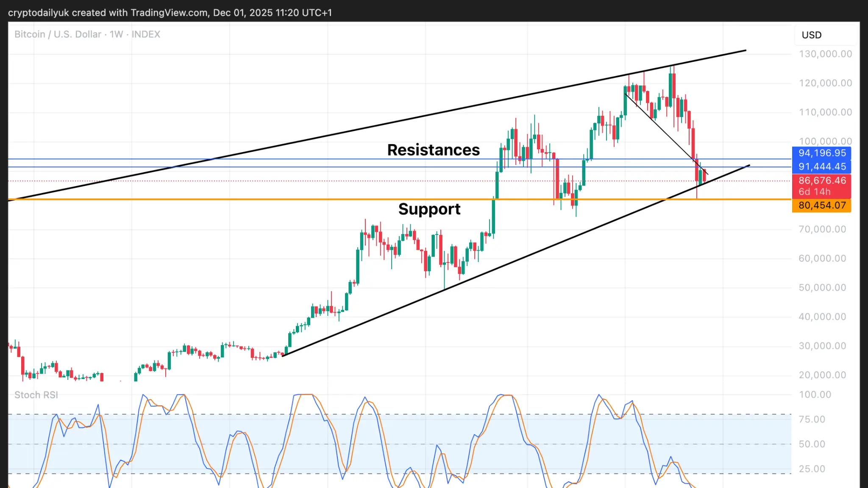Image resolution: width=868 pixels, height=488 pixels.
Task: Click the 75.00 Stoch RSI axis label
Action: (x=812, y=419)
